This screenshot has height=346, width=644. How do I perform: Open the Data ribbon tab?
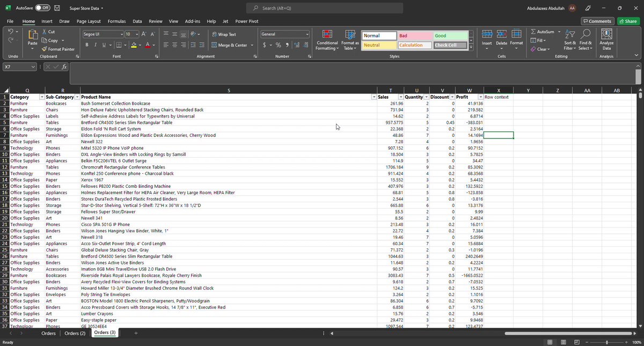(137, 21)
